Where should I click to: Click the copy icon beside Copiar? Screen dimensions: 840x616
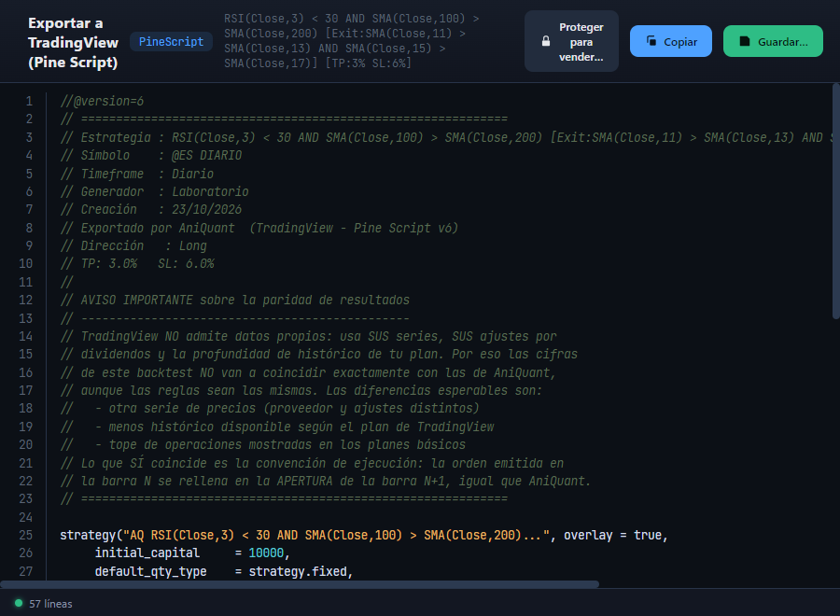(x=651, y=41)
